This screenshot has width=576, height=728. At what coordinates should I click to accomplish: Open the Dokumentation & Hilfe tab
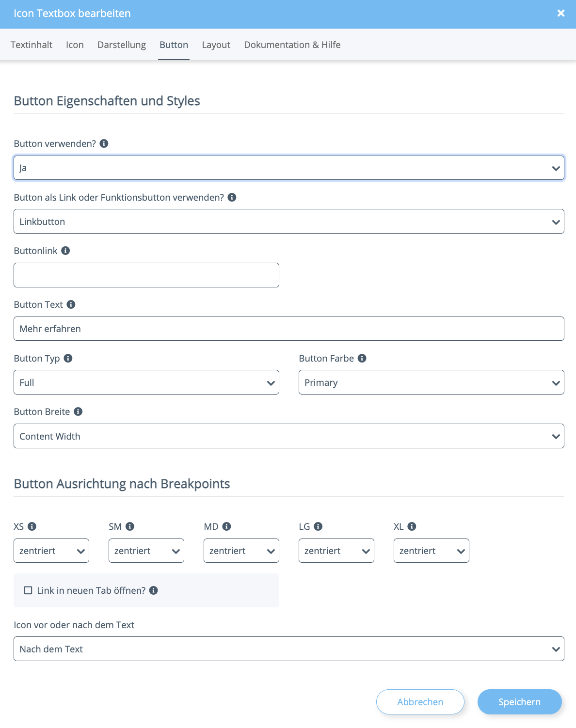(x=292, y=45)
